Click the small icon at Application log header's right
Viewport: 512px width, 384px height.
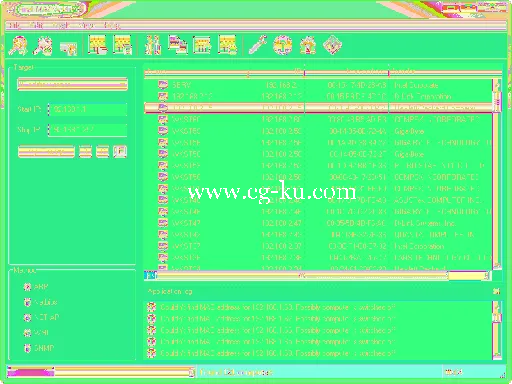497,291
